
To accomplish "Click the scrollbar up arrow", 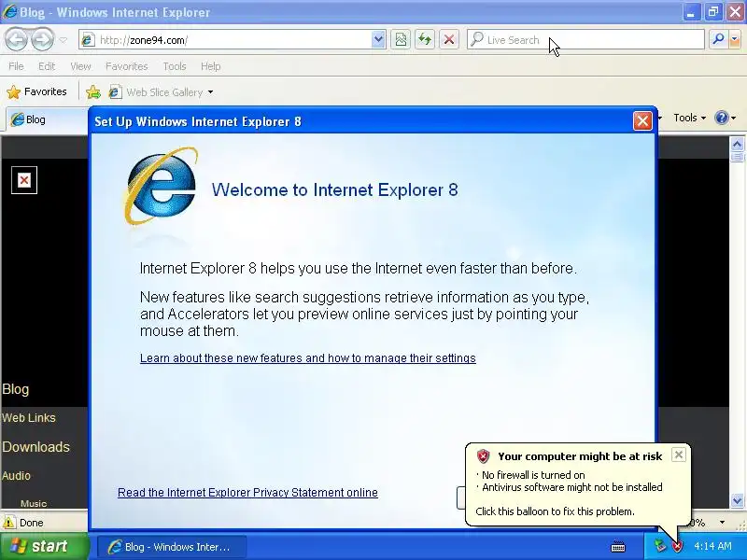I will [x=737, y=144].
